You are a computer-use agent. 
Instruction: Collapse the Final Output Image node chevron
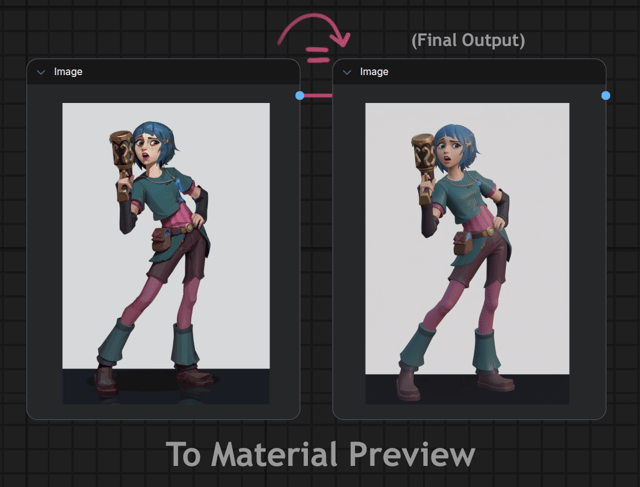(x=347, y=72)
